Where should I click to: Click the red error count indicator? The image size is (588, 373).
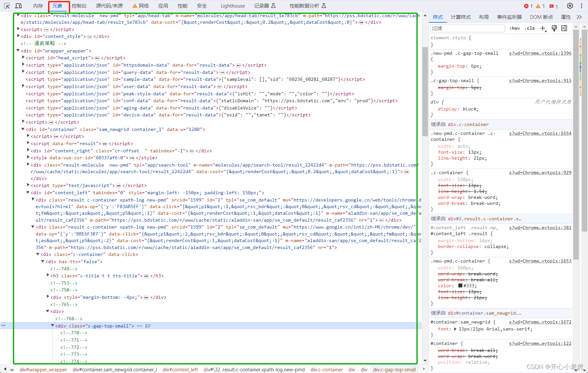[x=528, y=6]
